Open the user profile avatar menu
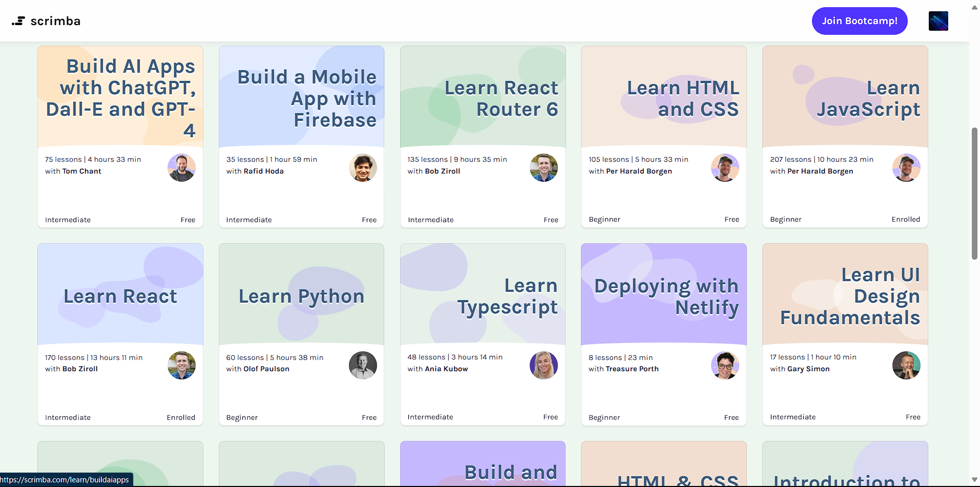 [938, 21]
